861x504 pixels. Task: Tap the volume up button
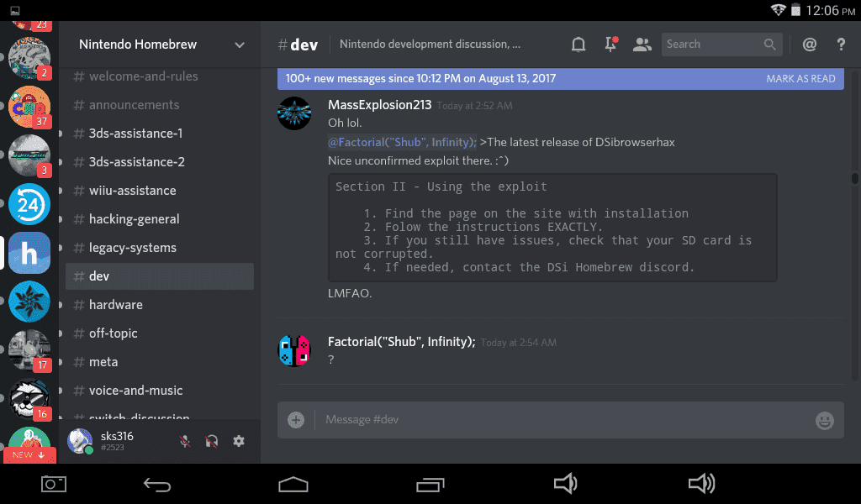point(701,484)
